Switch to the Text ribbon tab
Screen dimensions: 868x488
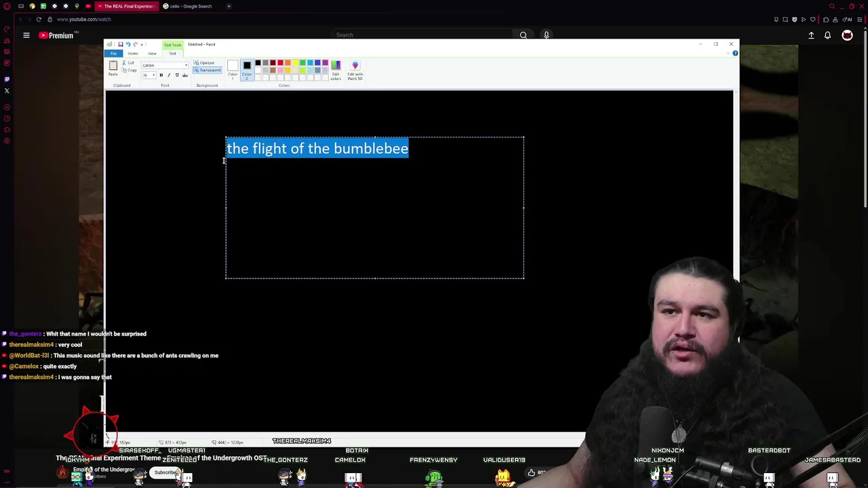click(172, 54)
